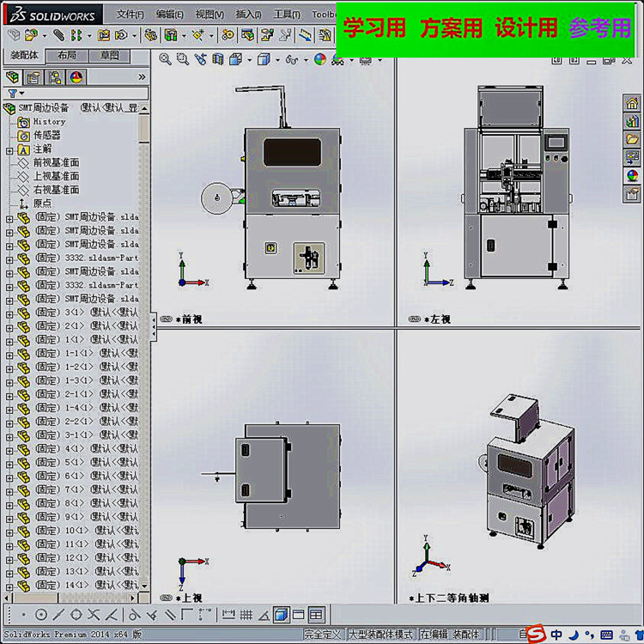Click the Display Style cube icon
The width and height of the screenshot is (644, 644).
pos(264,60)
